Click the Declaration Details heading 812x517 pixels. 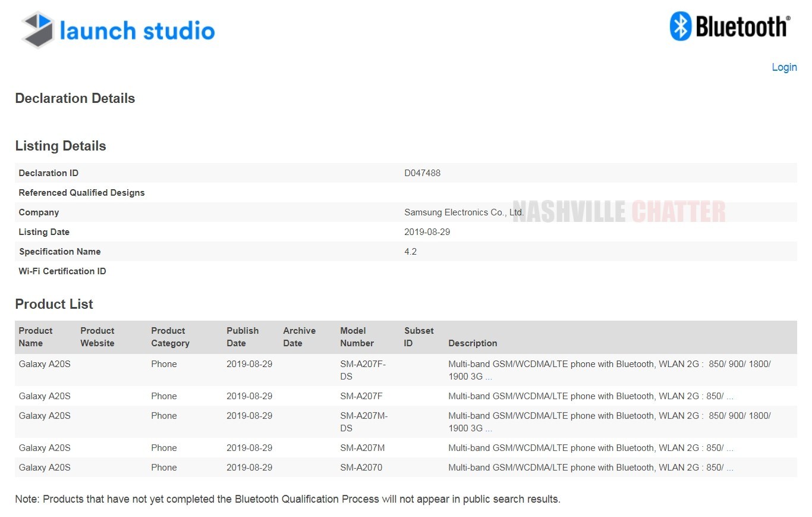(75, 99)
